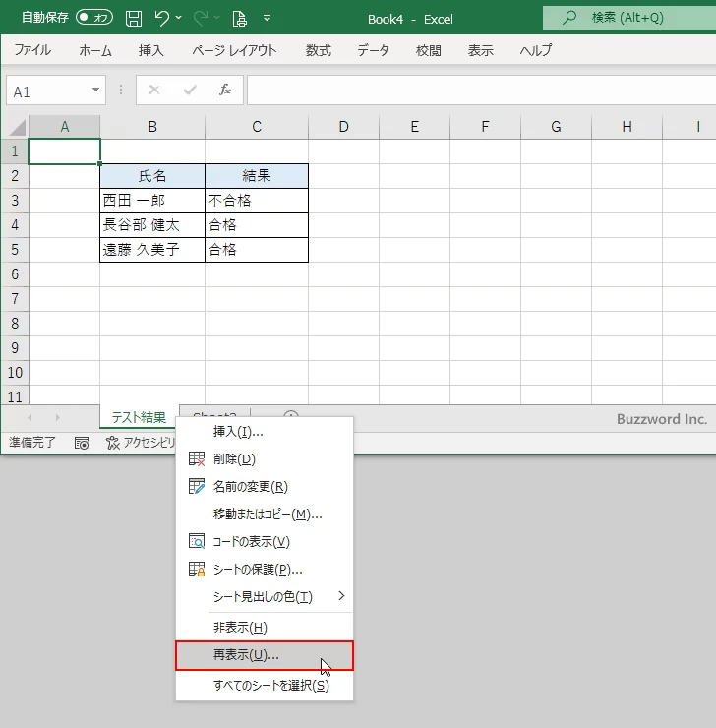Choose 再表示(U)... from context menu

265,655
